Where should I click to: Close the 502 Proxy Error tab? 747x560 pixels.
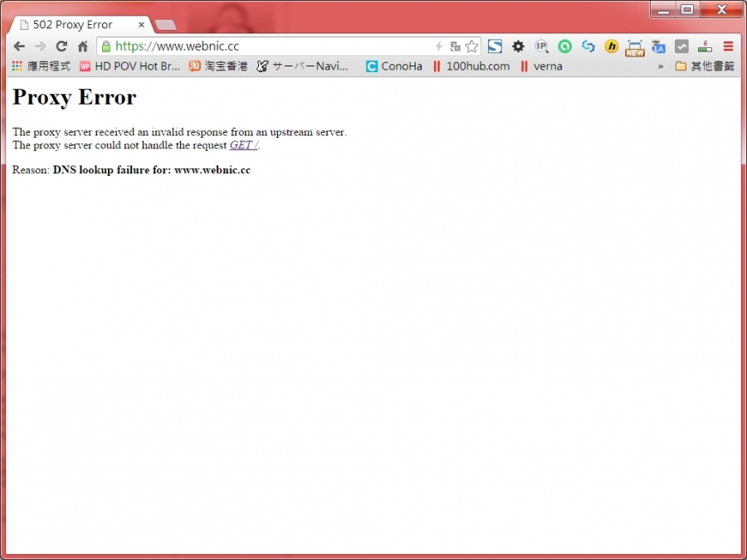141,25
